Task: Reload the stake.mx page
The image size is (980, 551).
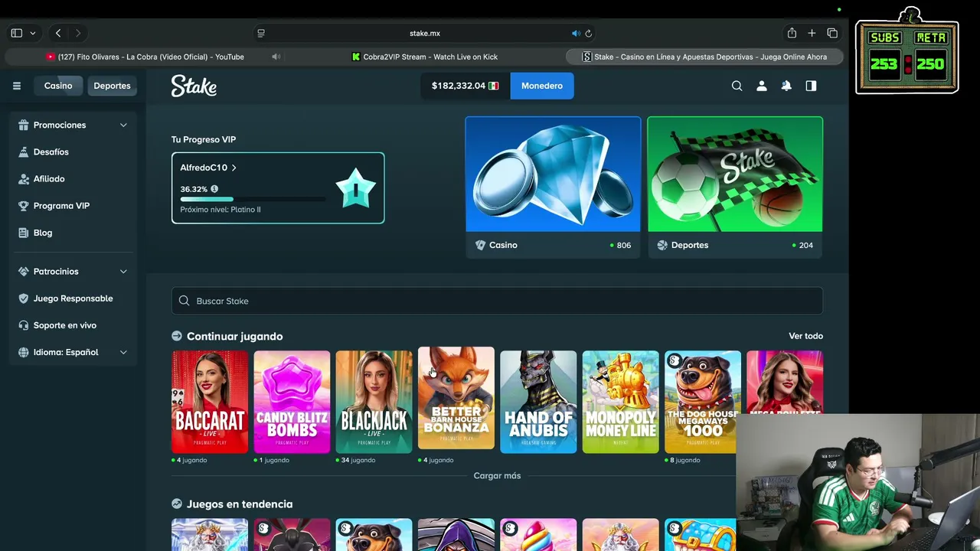Action: pyautogui.click(x=588, y=33)
